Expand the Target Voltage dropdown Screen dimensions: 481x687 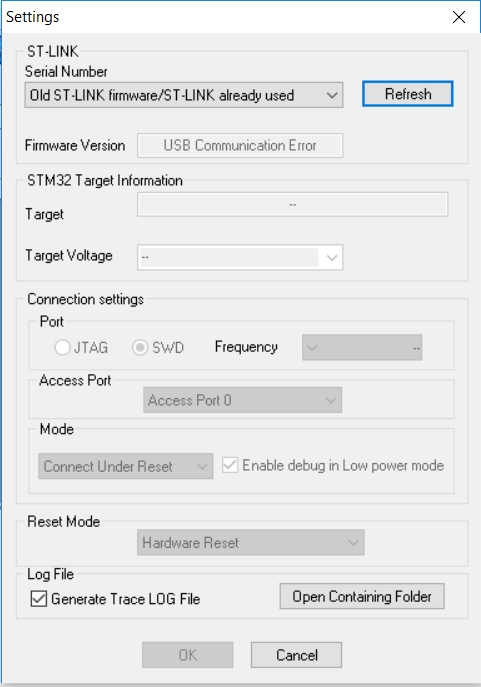tap(240, 257)
